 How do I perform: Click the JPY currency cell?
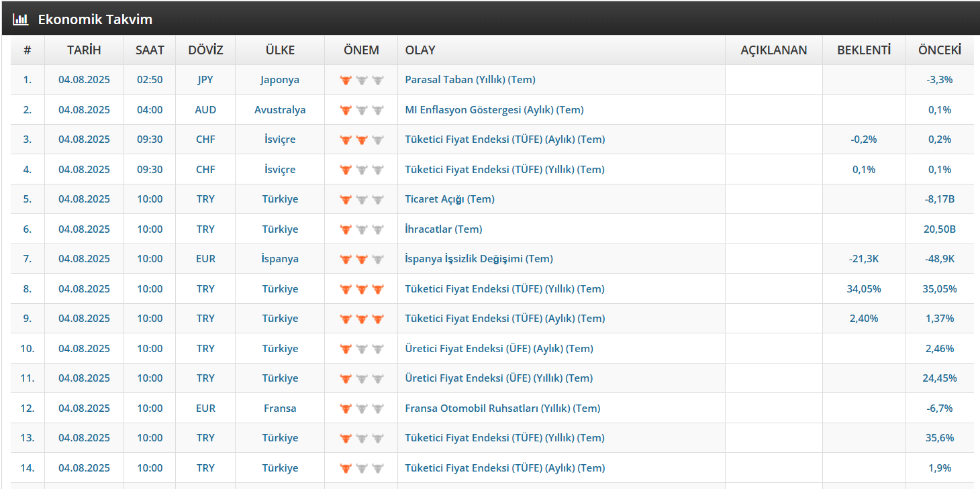tap(205, 80)
